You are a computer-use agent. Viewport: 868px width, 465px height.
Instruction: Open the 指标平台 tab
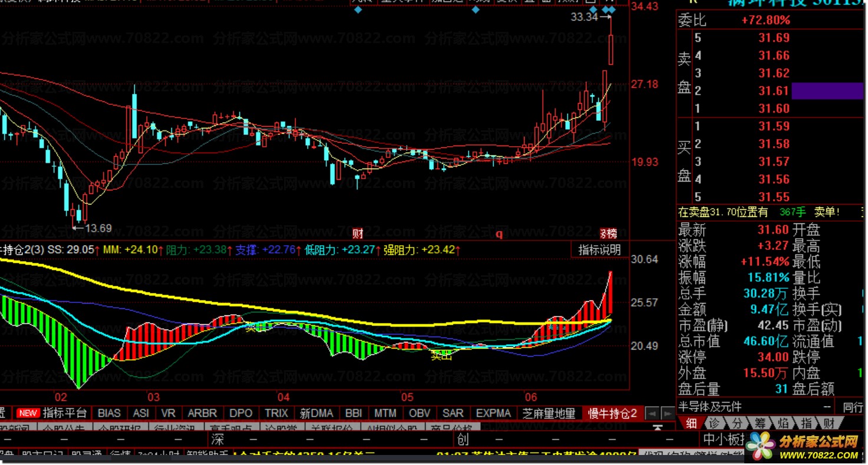point(65,413)
